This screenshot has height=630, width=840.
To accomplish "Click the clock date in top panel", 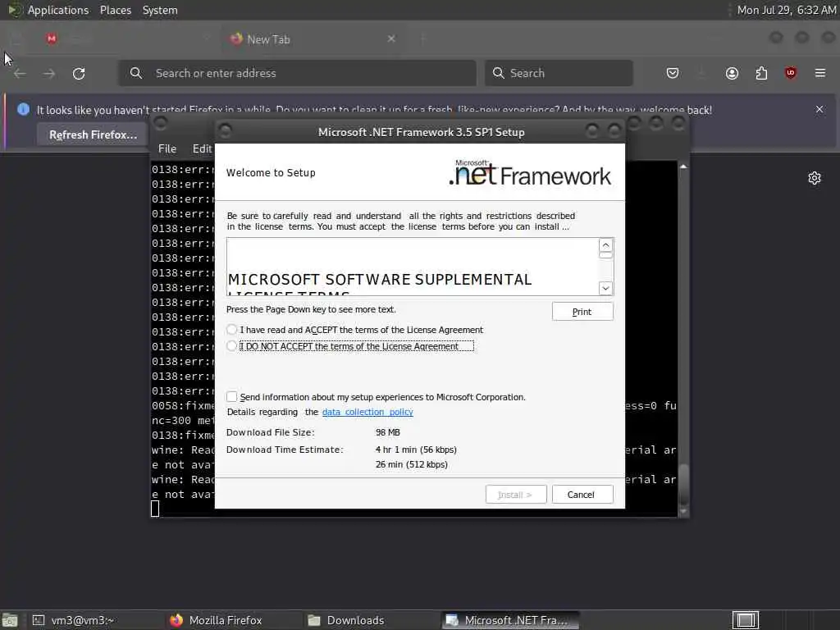I will tap(786, 10).
